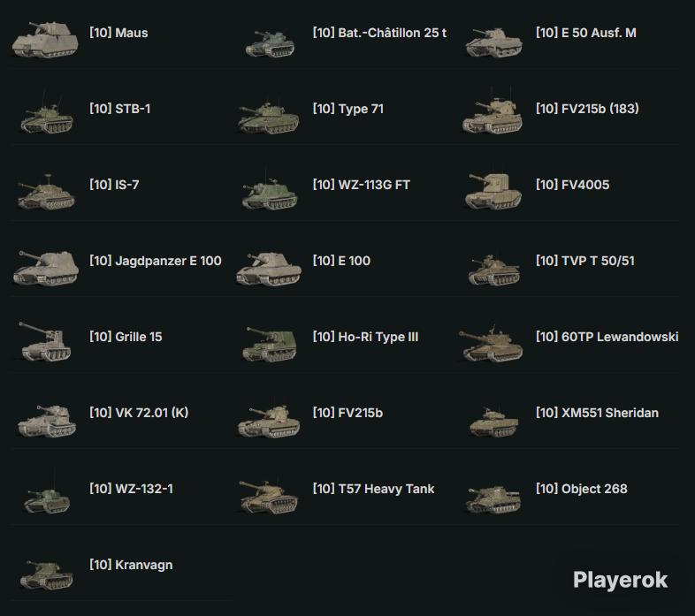Click the Maus tank icon
The width and height of the screenshot is (695, 616).
click(x=45, y=40)
